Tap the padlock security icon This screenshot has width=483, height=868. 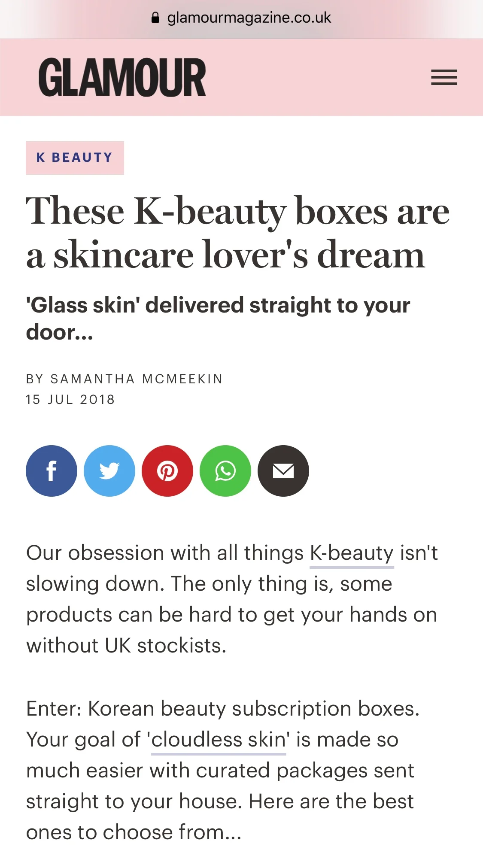(155, 18)
